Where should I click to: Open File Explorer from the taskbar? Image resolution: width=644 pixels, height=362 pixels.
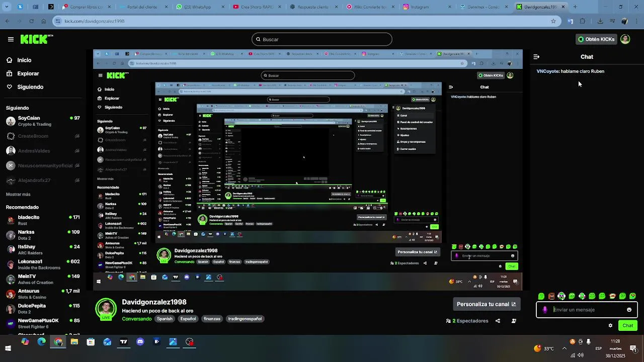click(x=74, y=342)
